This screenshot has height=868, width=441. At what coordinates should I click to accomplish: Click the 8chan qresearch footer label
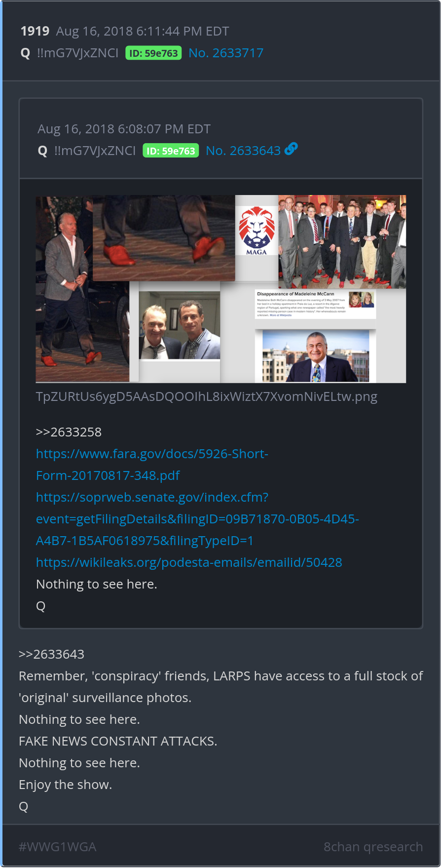(373, 847)
